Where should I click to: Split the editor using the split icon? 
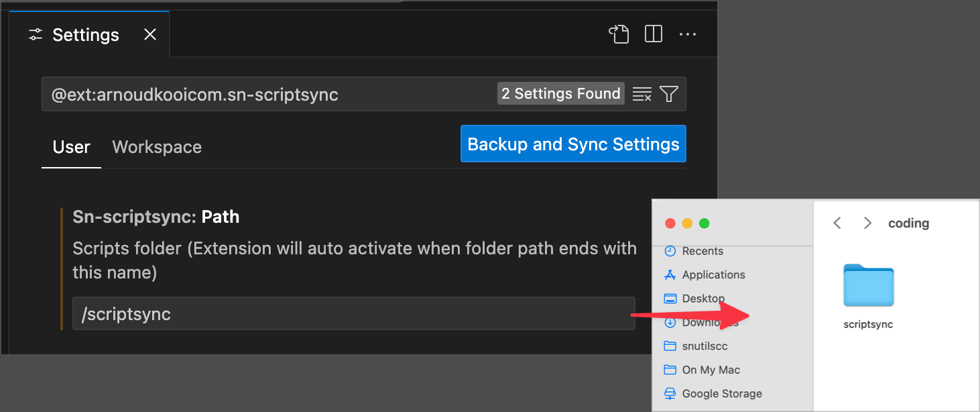(x=652, y=34)
